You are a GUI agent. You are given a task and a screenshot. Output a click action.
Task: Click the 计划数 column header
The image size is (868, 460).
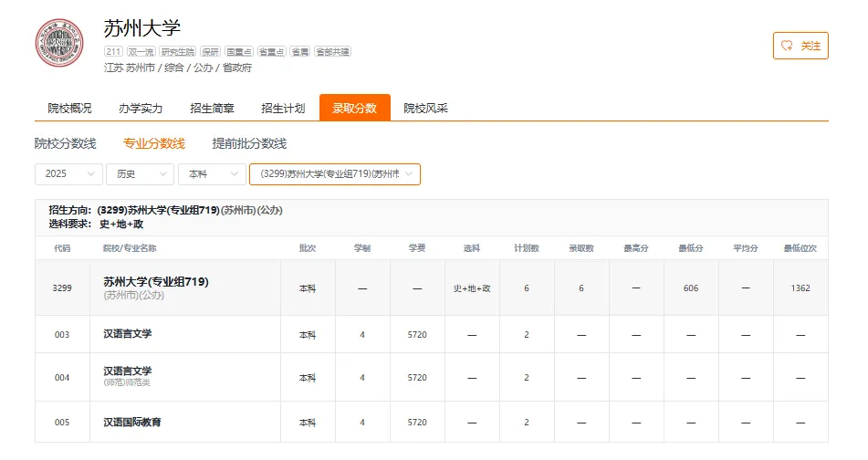point(527,248)
